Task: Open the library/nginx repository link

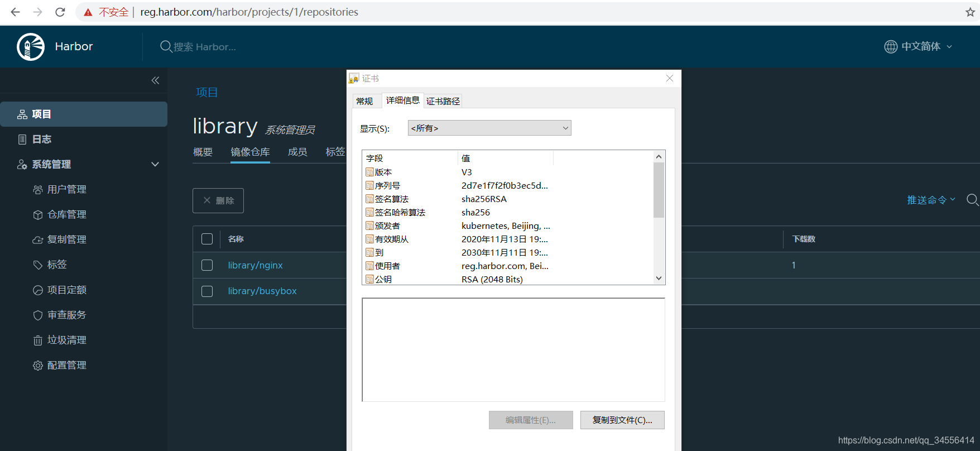Action: (x=255, y=265)
